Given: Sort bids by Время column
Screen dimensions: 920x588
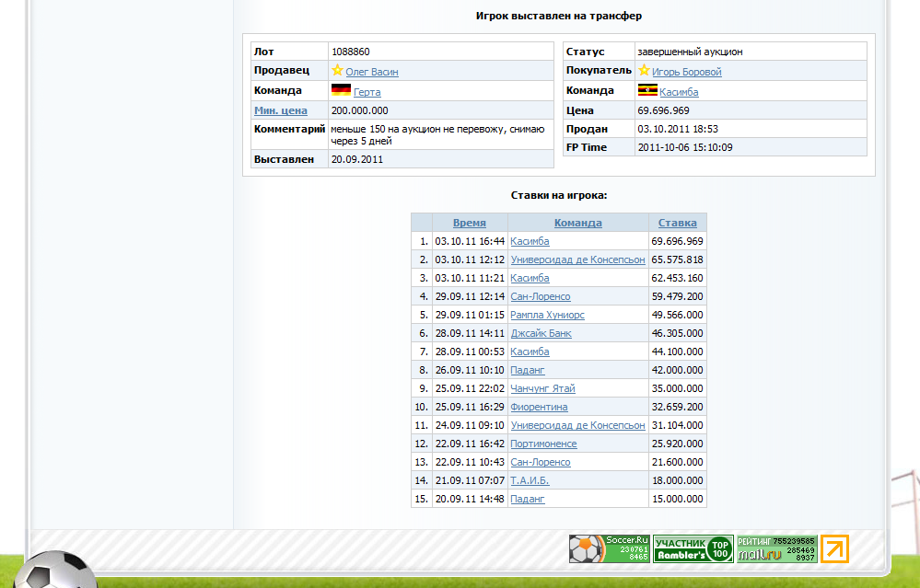Looking at the screenshot, I should pos(469,223).
